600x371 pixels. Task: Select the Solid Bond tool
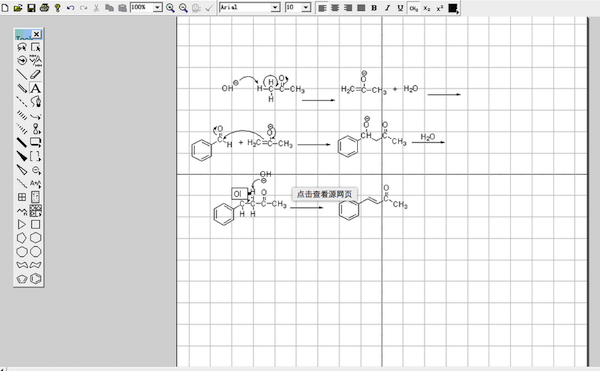pyautogui.click(x=22, y=74)
